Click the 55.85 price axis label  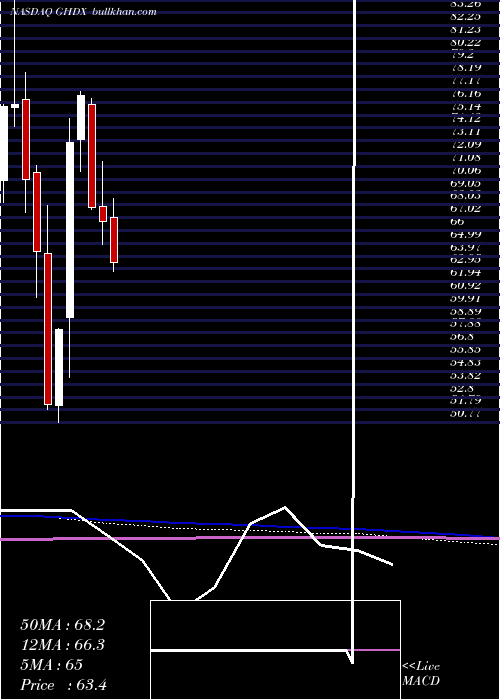(466, 350)
